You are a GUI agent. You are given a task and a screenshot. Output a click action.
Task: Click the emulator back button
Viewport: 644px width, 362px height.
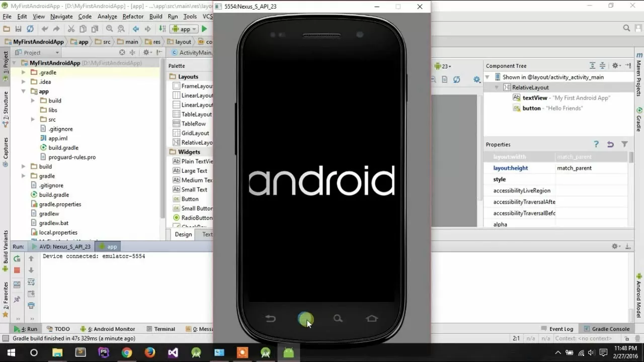click(270, 318)
